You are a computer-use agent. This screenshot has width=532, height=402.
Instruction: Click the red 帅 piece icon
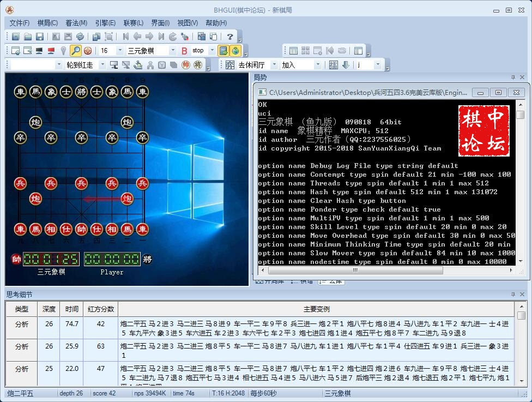point(185,65)
